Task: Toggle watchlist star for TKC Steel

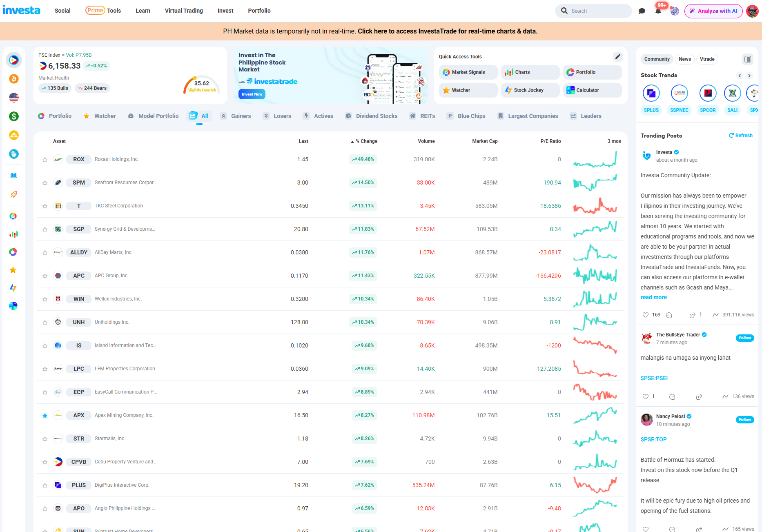Action: pyautogui.click(x=45, y=206)
